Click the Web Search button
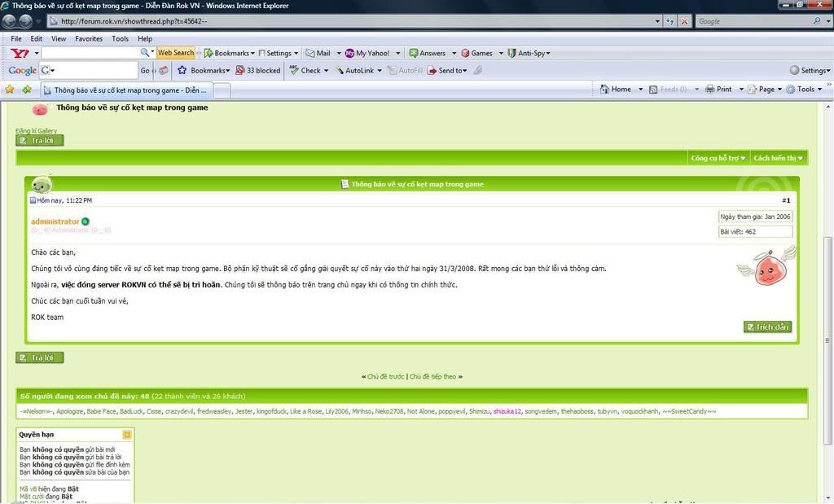This screenshot has height=504, width=834. pyautogui.click(x=176, y=53)
